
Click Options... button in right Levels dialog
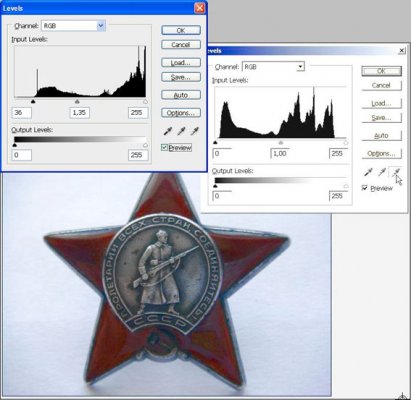coord(381,154)
